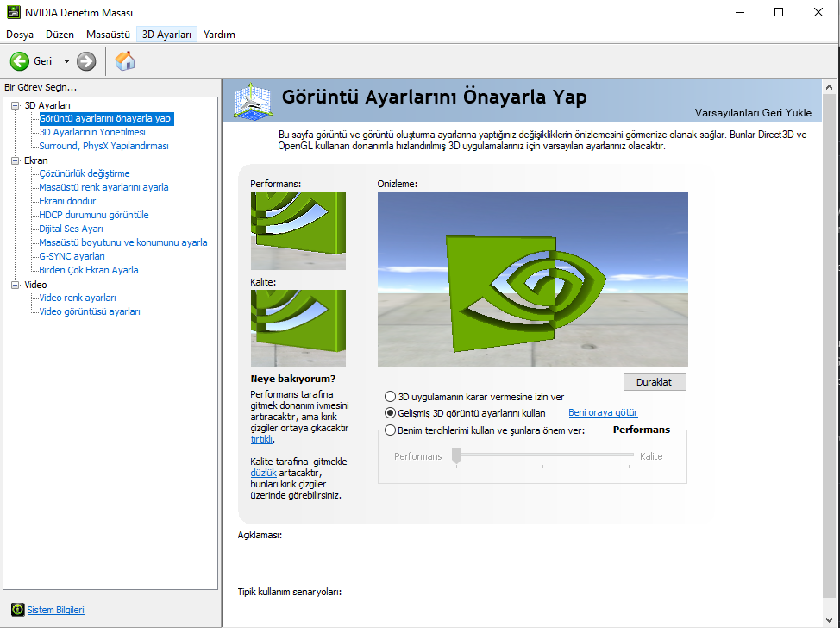Click the 'Açıklaması:' label
The width and height of the screenshot is (840, 628).
point(260,536)
